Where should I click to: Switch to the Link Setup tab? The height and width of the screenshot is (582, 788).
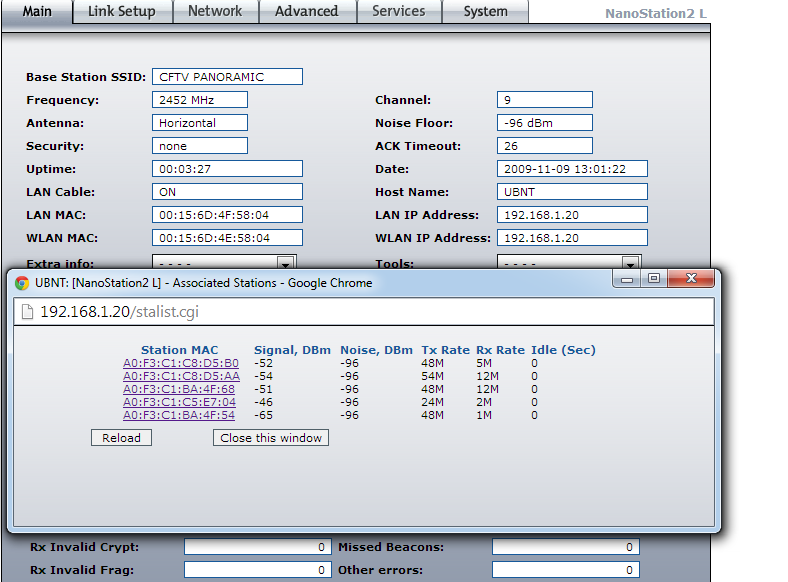[x=122, y=12]
